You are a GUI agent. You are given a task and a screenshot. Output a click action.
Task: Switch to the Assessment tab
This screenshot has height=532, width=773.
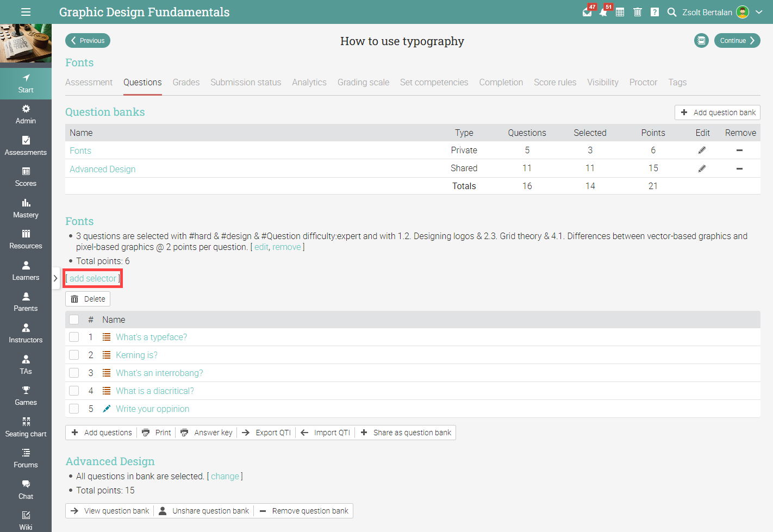pyautogui.click(x=89, y=82)
